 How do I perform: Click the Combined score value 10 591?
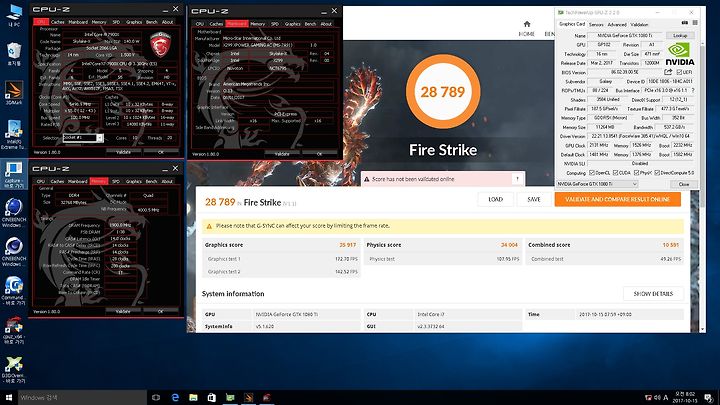click(x=670, y=245)
